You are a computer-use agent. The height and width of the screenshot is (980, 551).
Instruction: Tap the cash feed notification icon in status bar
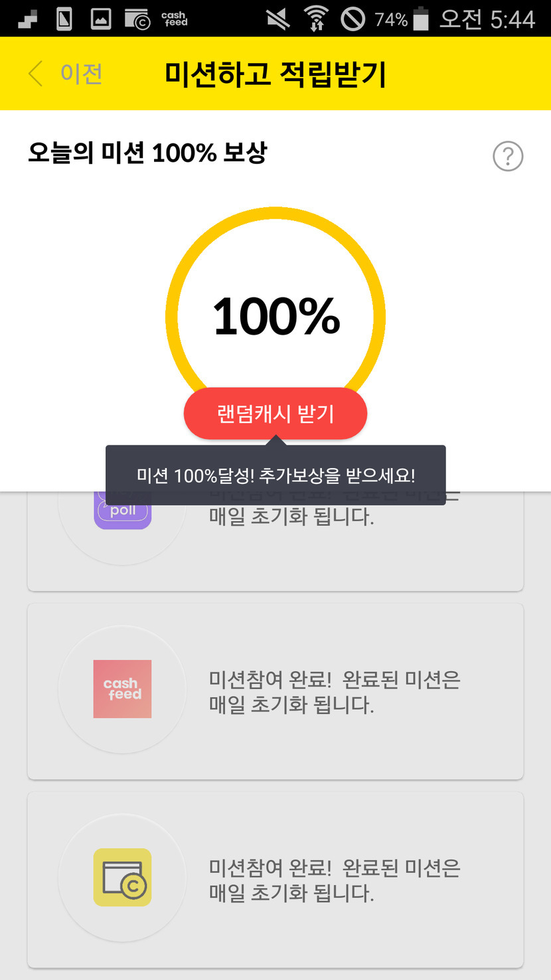point(174,19)
